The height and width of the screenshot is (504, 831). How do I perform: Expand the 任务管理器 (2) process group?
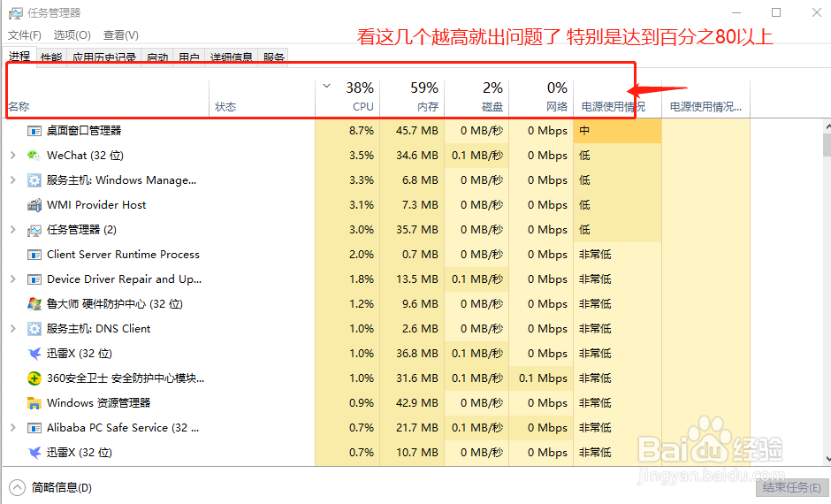pyautogui.click(x=13, y=230)
